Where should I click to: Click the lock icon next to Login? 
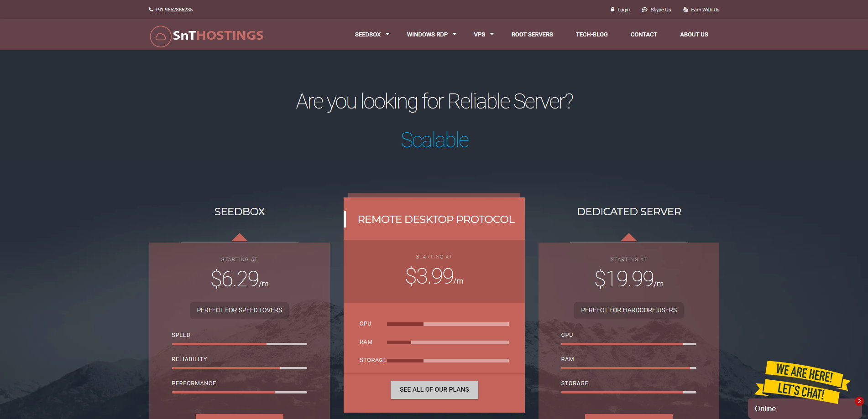click(612, 10)
